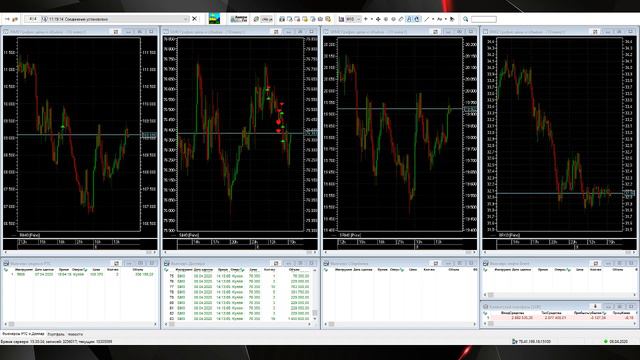The width and height of the screenshot is (640, 360).
Task: Expand the text tool options arrow
Action: 446,19
